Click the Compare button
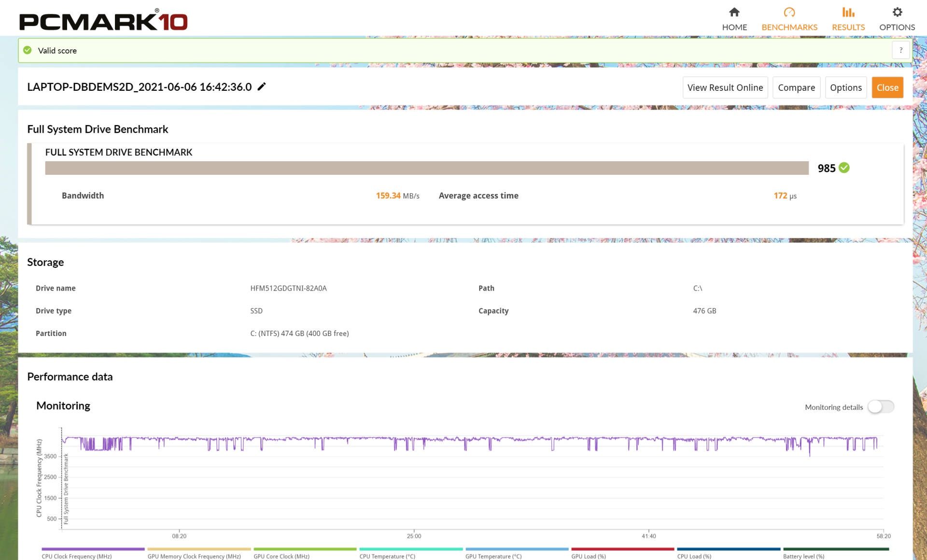 click(796, 87)
